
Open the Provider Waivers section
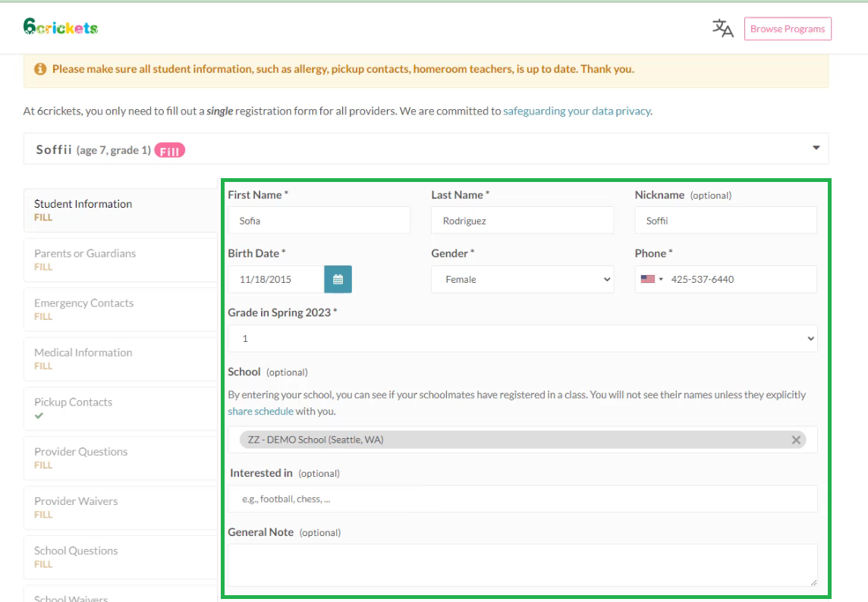(76, 501)
